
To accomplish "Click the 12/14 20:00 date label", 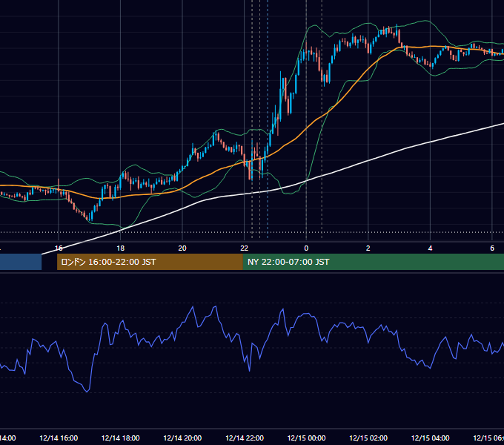I will click(182, 438).
